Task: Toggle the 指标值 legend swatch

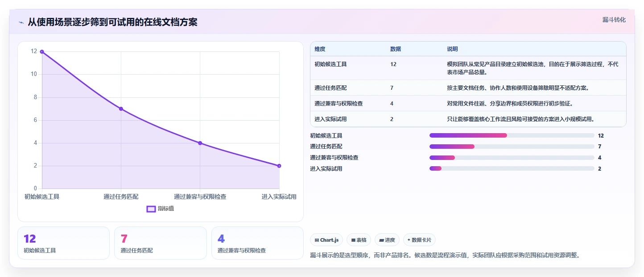Action: coord(151,209)
